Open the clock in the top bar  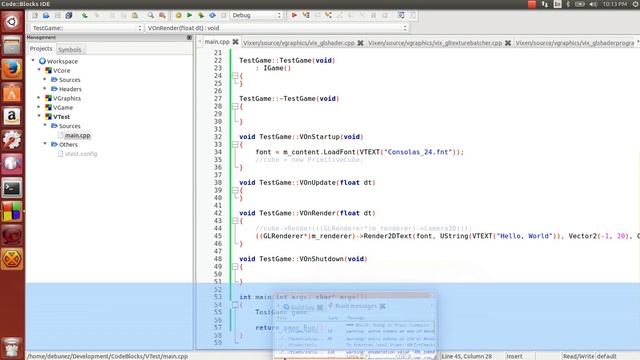614,4
